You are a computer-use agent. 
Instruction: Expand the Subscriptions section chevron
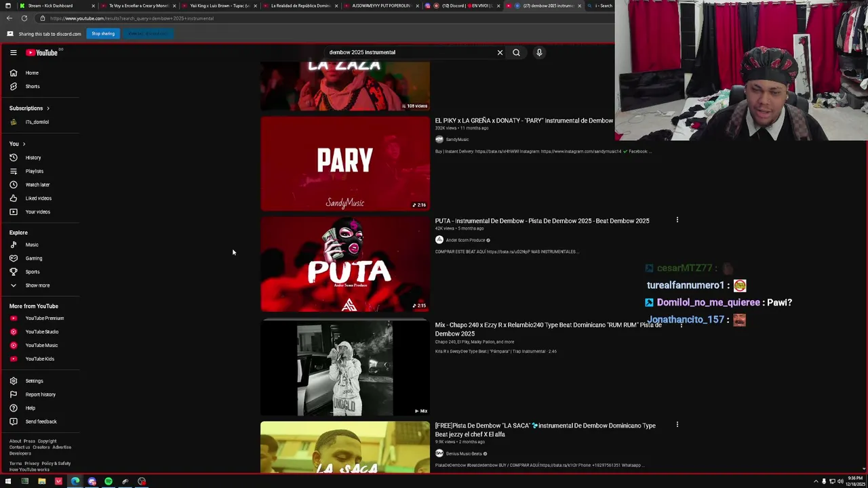(x=47, y=108)
